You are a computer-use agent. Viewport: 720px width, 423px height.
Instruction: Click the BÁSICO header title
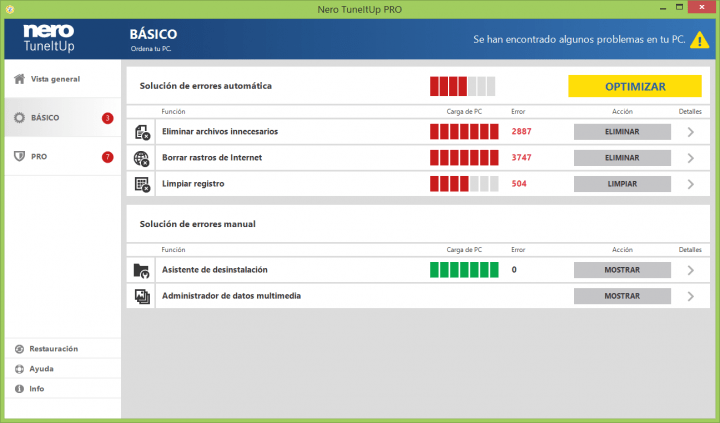click(153, 34)
